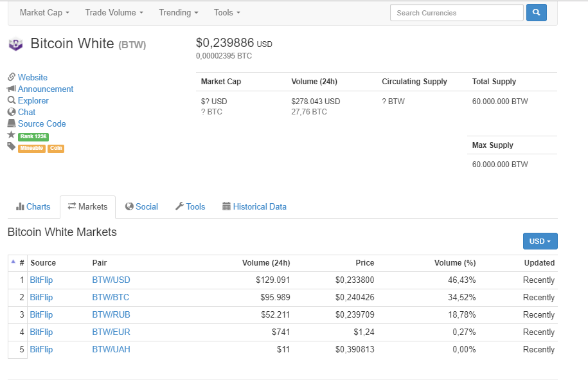588x380 pixels.
Task: Open the Market Cap dropdown menu
Action: (44, 13)
